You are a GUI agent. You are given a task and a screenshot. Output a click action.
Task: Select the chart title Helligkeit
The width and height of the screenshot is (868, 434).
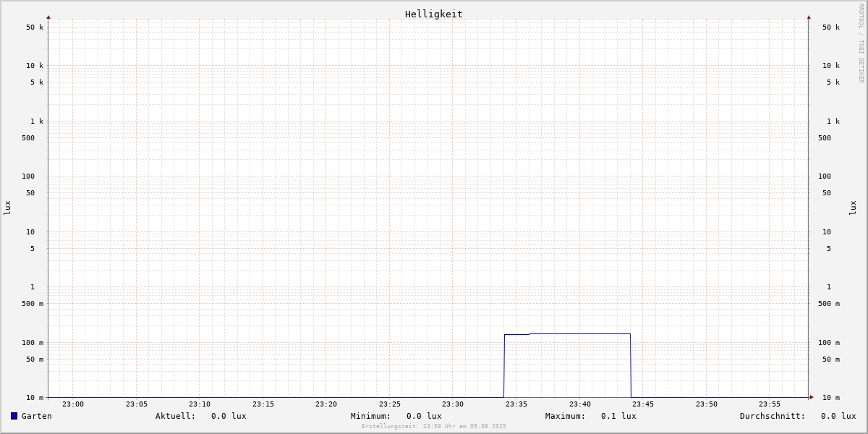point(434,14)
